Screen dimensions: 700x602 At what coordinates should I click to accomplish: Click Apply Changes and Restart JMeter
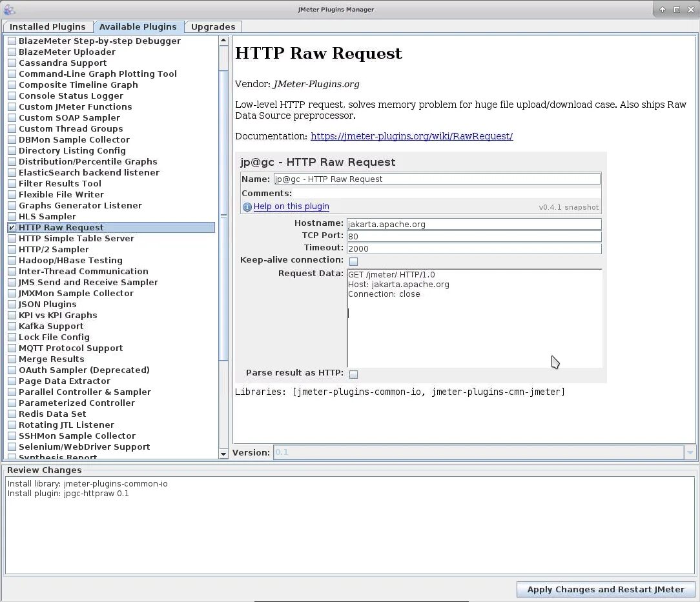tap(606, 590)
